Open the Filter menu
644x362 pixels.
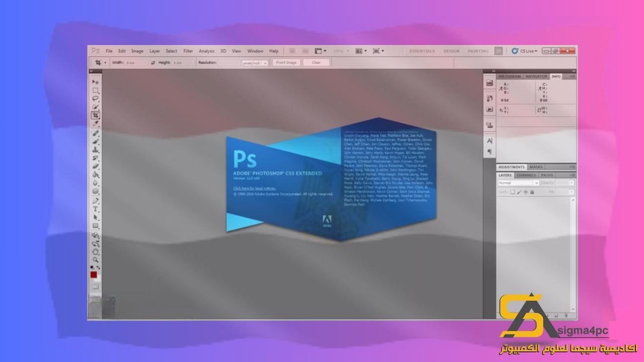(x=188, y=51)
